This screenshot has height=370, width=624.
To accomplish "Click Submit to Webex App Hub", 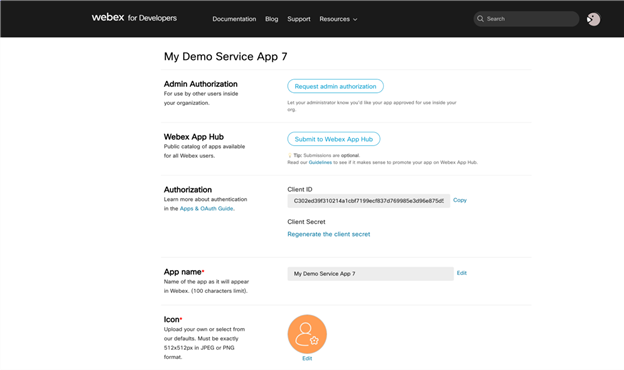I will click(333, 139).
